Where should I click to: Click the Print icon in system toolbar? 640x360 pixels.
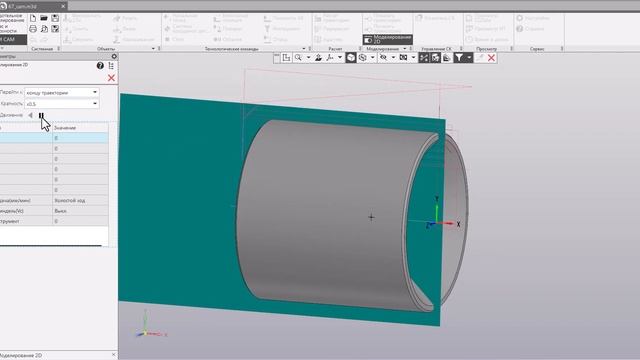point(33,29)
